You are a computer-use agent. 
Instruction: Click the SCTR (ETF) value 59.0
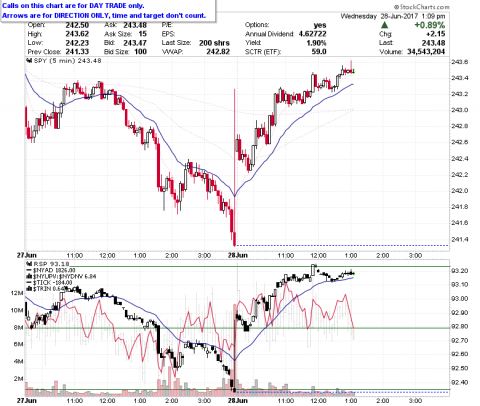[x=319, y=52]
